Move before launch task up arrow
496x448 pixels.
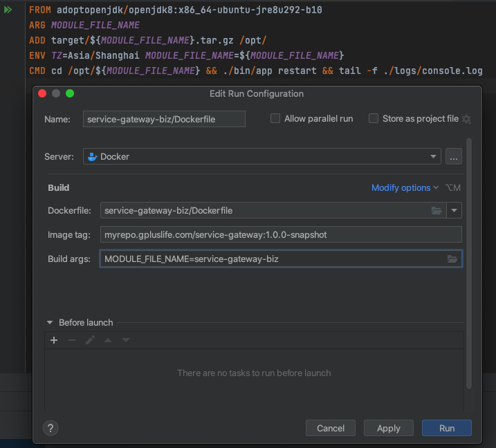108,340
